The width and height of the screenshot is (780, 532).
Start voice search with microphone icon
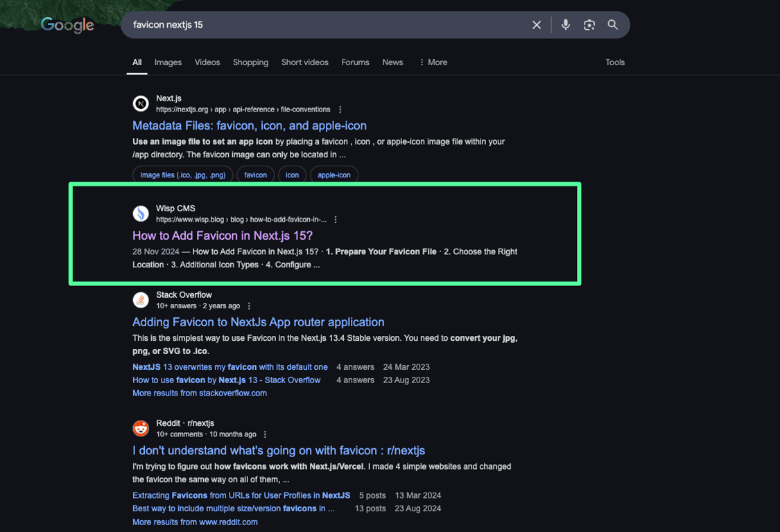coord(566,24)
